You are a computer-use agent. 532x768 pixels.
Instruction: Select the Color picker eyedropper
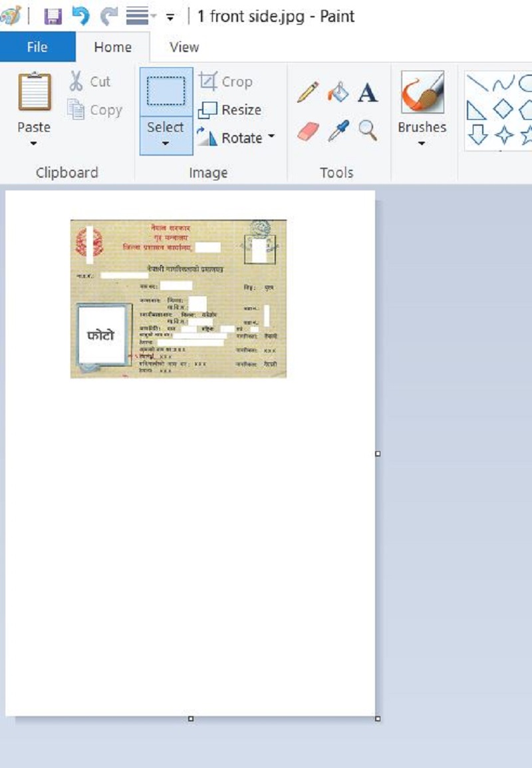pos(338,130)
